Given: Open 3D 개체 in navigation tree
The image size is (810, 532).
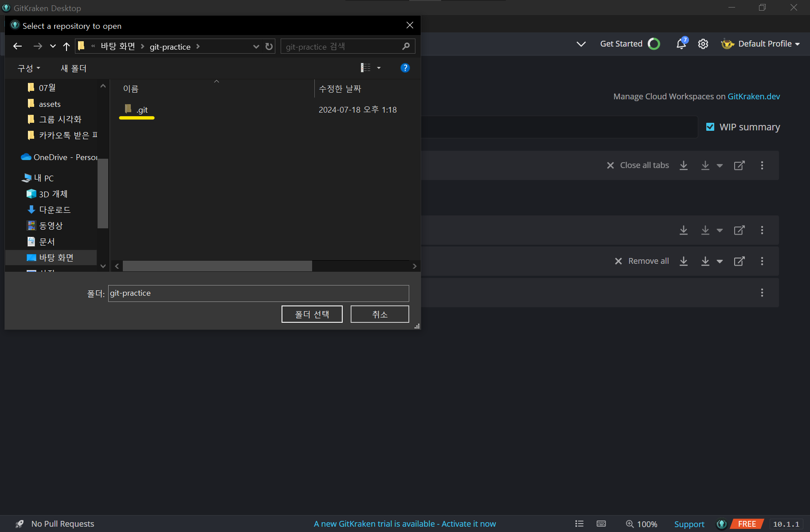Looking at the screenshot, I should (x=47, y=194).
